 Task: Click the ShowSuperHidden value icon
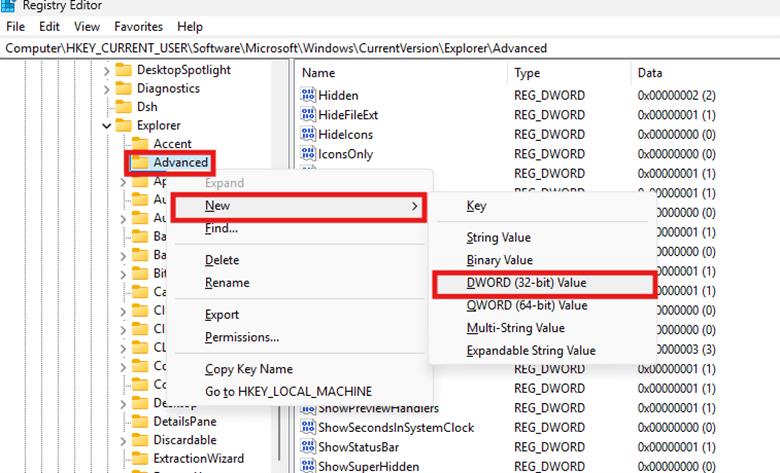tap(308, 466)
